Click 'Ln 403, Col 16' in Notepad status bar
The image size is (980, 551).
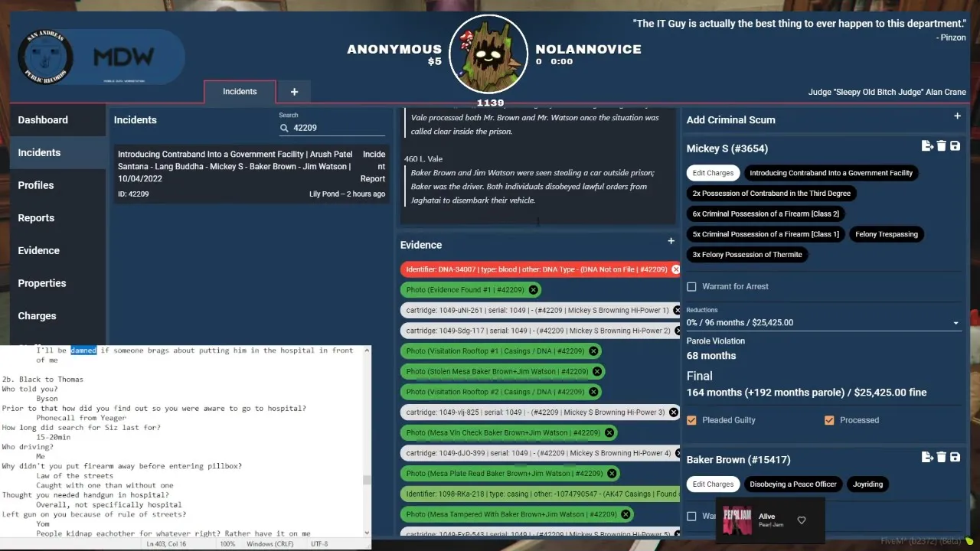pos(167,544)
